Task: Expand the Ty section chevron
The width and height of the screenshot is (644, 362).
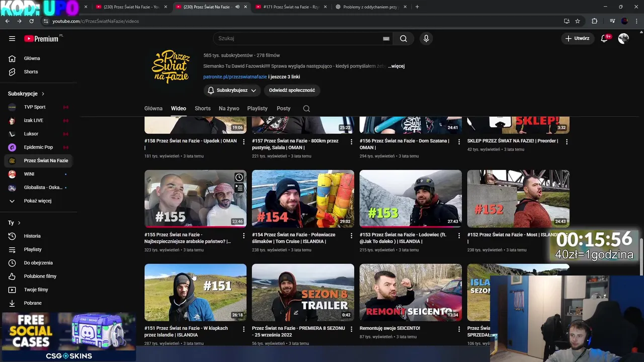Action: point(19,223)
